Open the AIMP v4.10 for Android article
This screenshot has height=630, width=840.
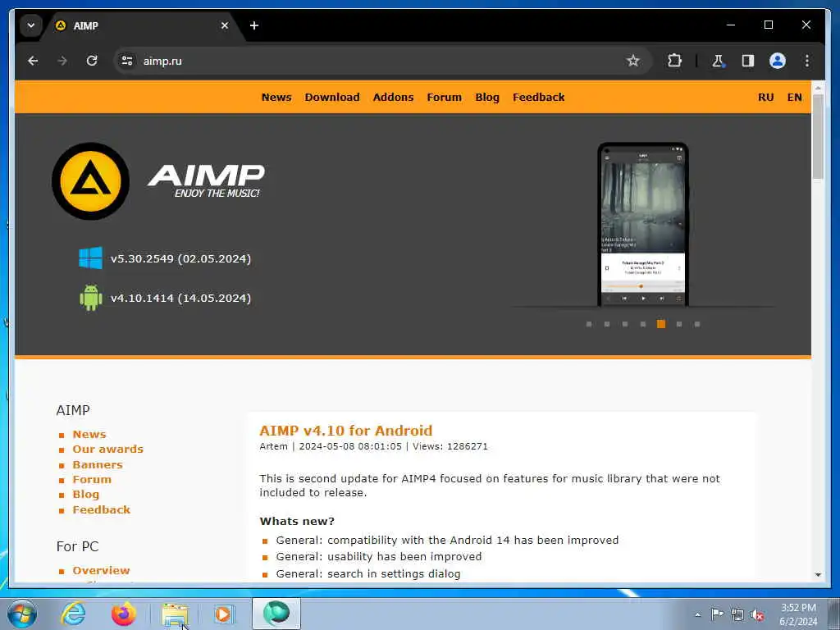tap(345, 431)
